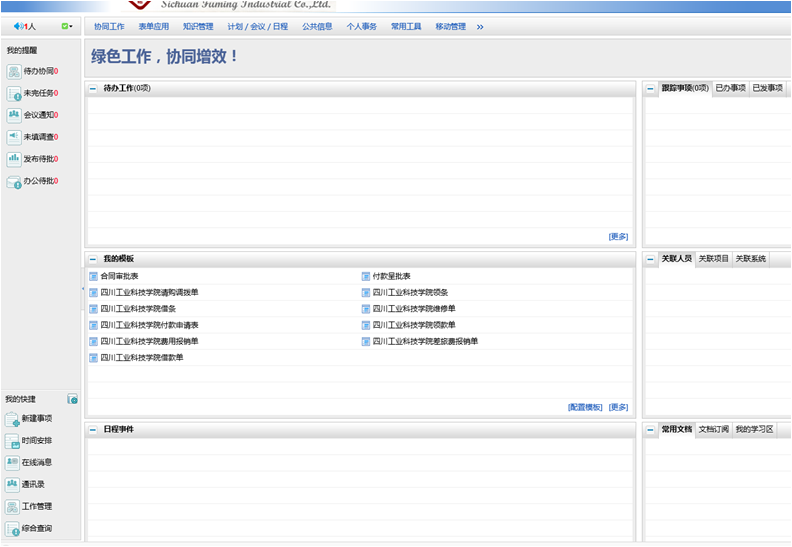Click the sidebar collapse handle

82,289
